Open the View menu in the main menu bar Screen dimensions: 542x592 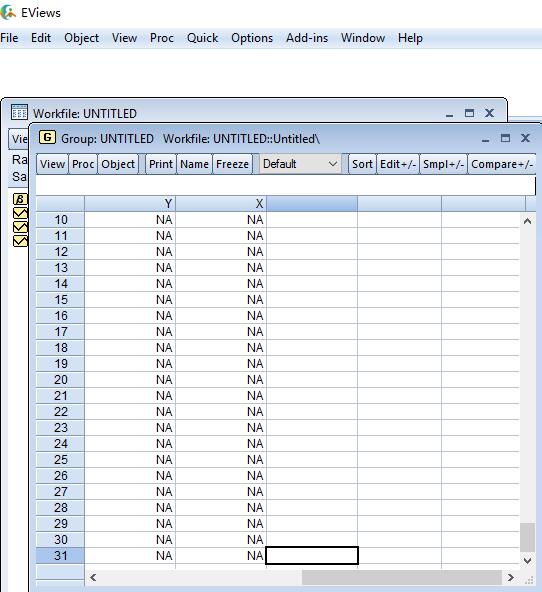click(x=124, y=38)
